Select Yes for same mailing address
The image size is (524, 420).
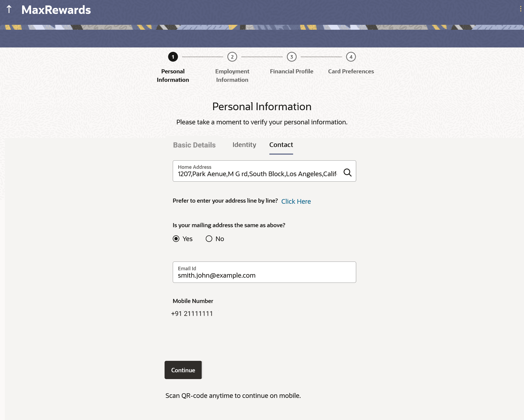(176, 239)
